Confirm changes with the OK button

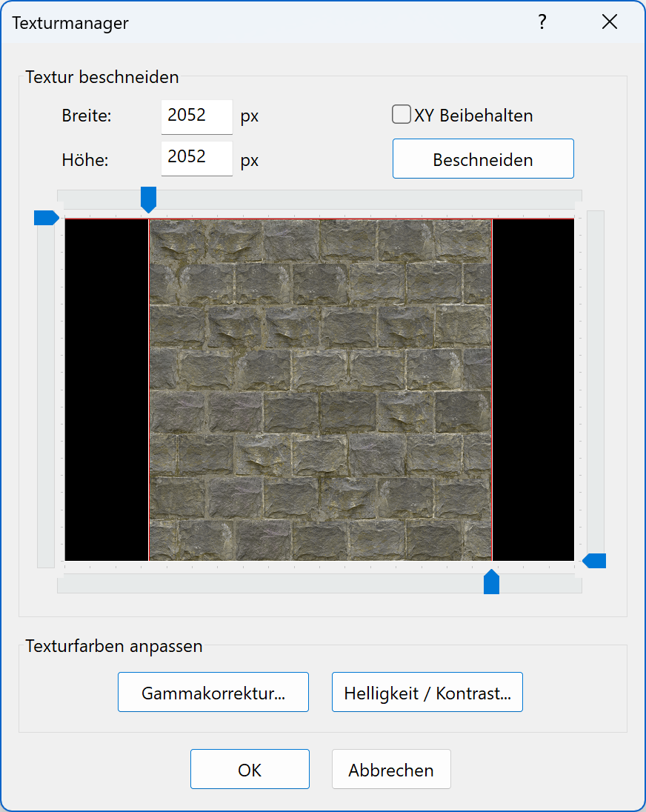coord(250,769)
